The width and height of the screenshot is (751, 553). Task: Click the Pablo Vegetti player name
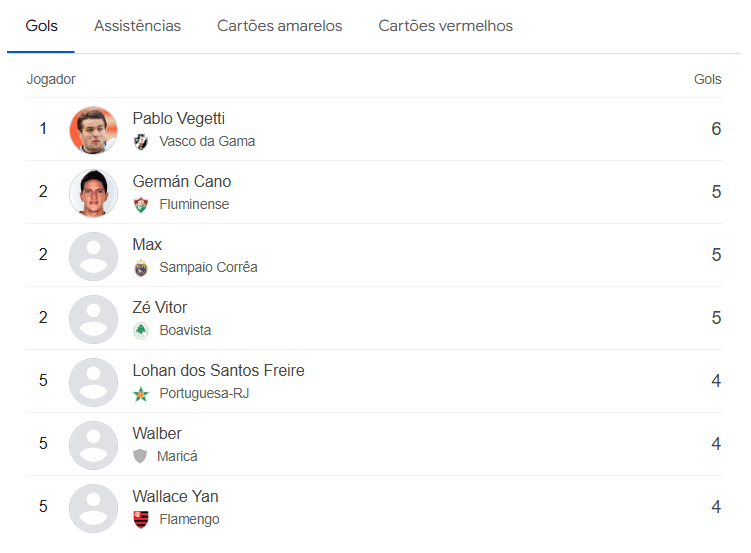click(x=178, y=119)
